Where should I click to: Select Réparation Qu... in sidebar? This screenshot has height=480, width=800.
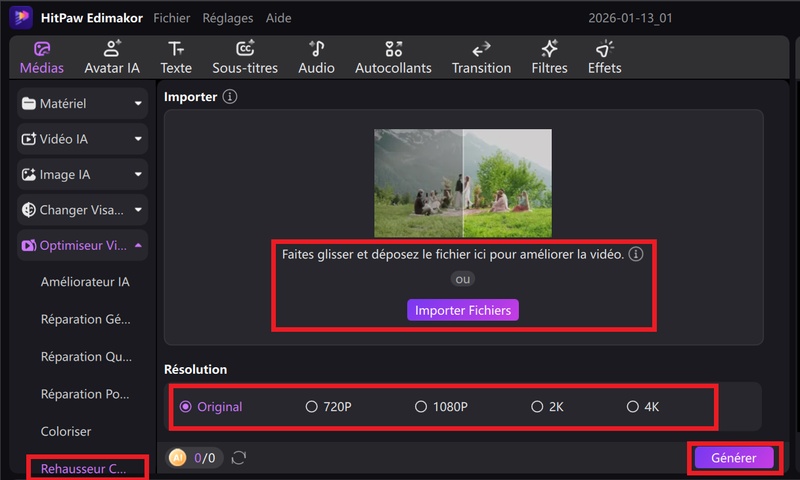pyautogui.click(x=86, y=357)
